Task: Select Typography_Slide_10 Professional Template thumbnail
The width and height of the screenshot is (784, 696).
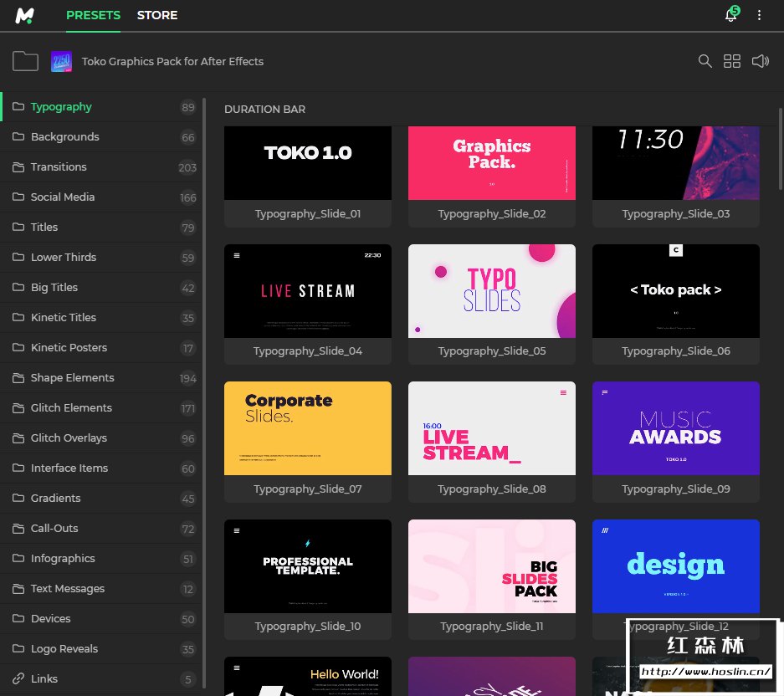Action: tap(308, 566)
